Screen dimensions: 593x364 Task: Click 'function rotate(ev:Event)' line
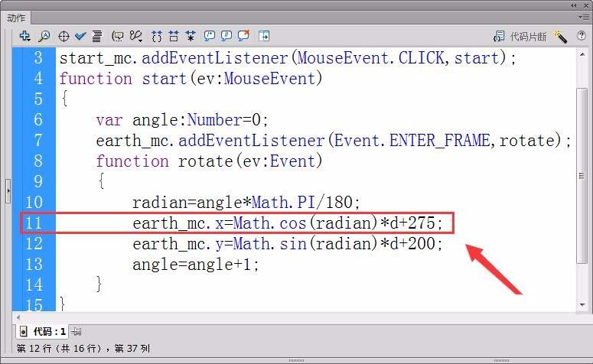point(209,161)
